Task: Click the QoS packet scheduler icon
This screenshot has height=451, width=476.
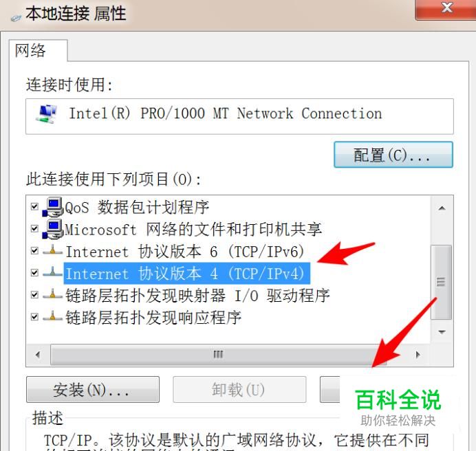Action: click(x=53, y=207)
